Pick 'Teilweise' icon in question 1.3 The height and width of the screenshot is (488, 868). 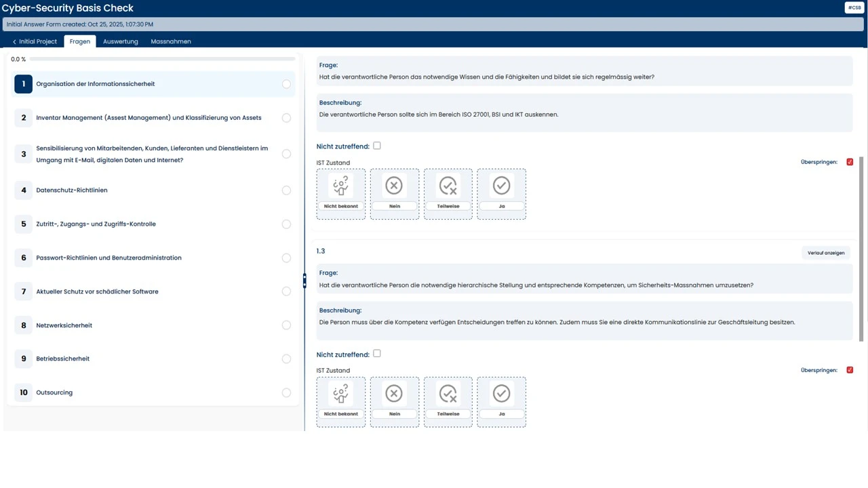(448, 394)
